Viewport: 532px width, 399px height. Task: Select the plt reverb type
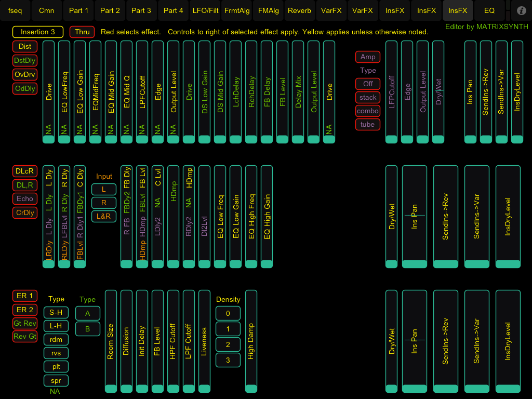[56, 367]
